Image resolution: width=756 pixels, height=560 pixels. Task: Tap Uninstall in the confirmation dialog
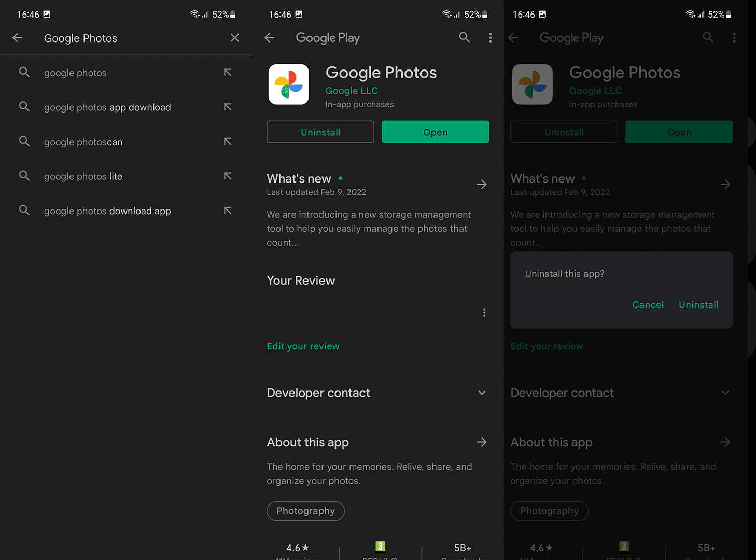[x=698, y=304]
